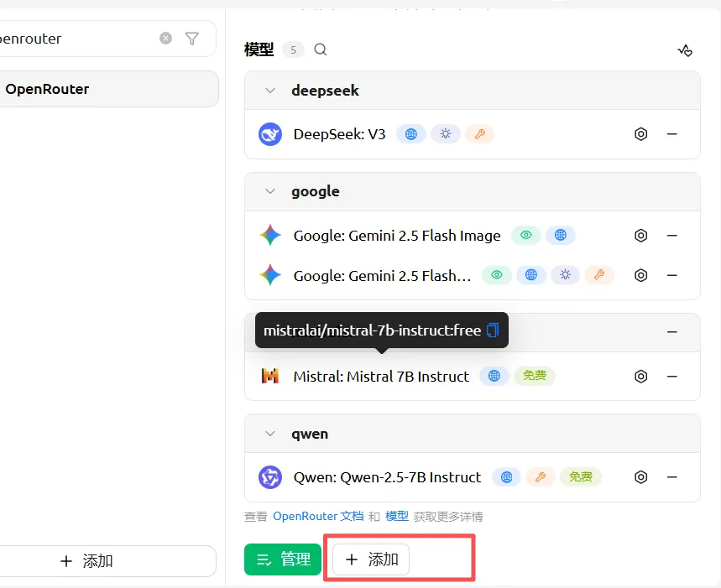Click the qwen group title
The image size is (721, 588).
pyautogui.click(x=310, y=434)
